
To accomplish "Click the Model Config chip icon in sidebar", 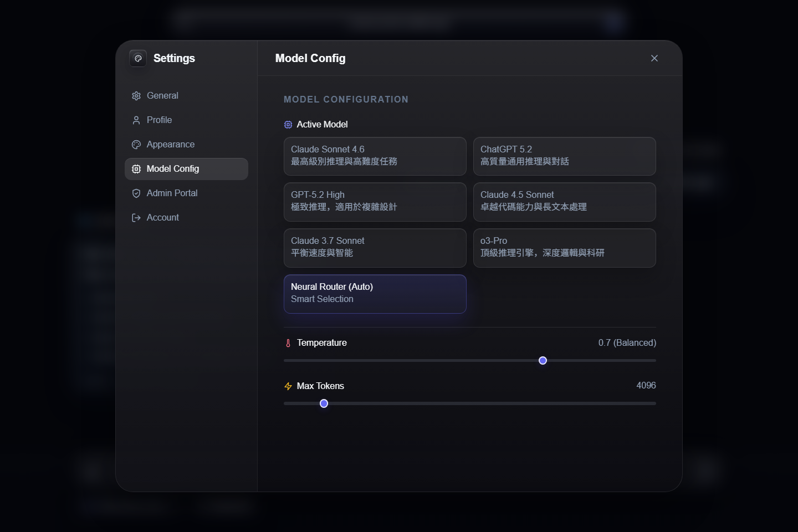I will (136, 169).
